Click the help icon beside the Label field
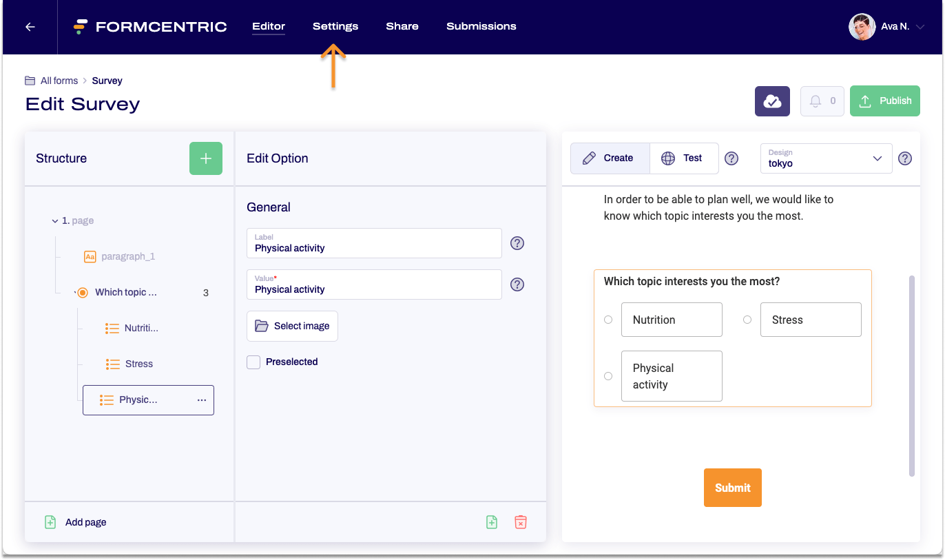This screenshot has width=945, height=560. tap(517, 243)
